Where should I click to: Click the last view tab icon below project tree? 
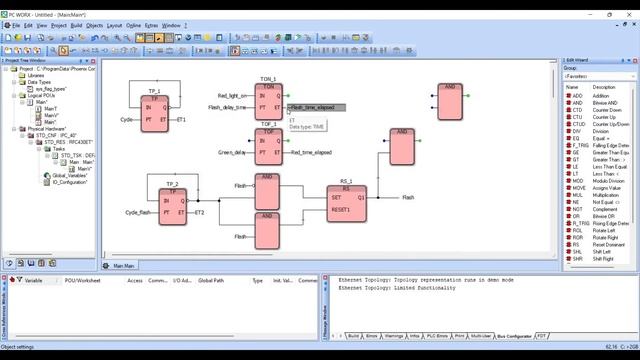point(52,263)
